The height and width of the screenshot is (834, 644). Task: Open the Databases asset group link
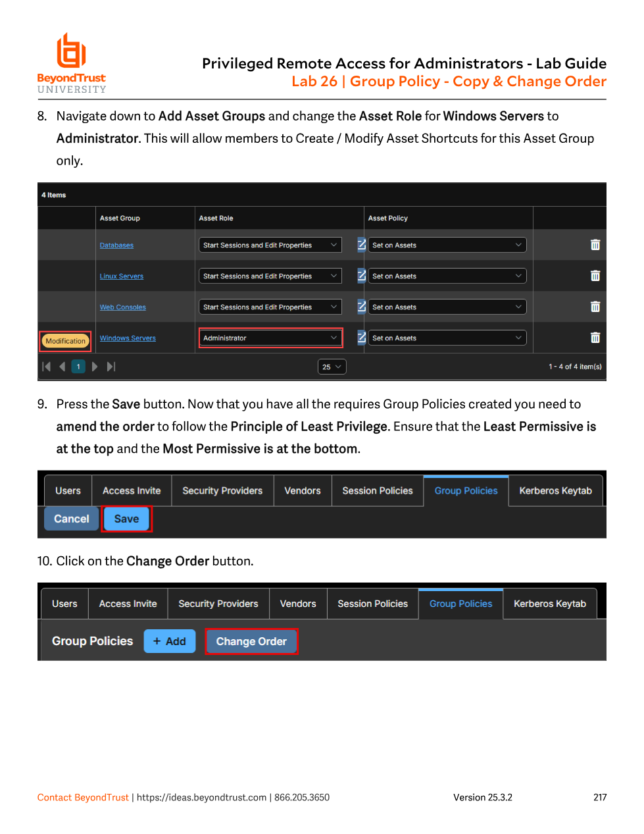click(x=116, y=246)
